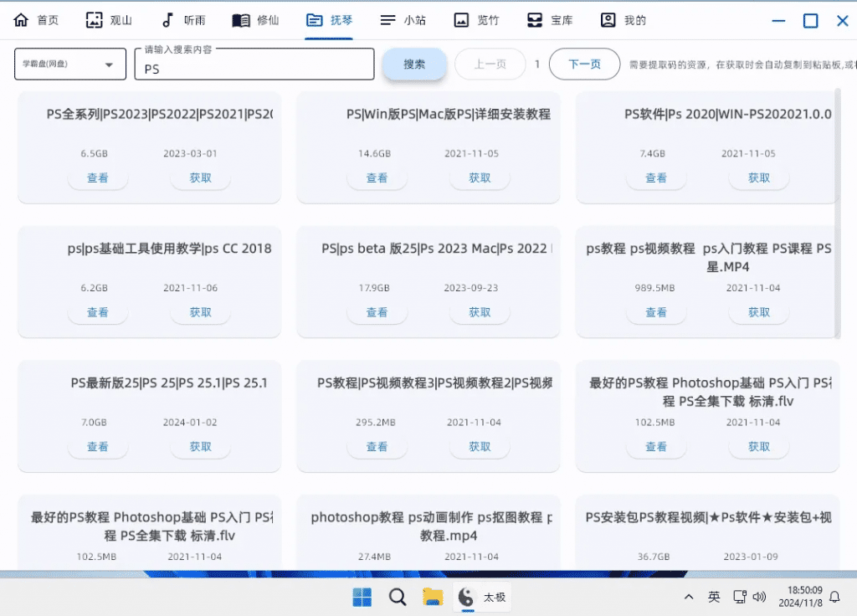Viewport: 857px width, 616px height.
Task: Click the 36.7GB size text
Action: point(653,557)
